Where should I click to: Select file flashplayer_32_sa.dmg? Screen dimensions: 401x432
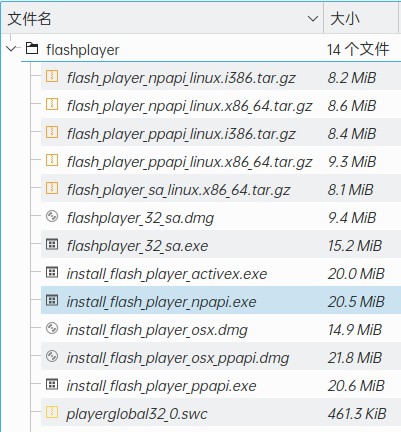pyautogui.click(x=140, y=218)
